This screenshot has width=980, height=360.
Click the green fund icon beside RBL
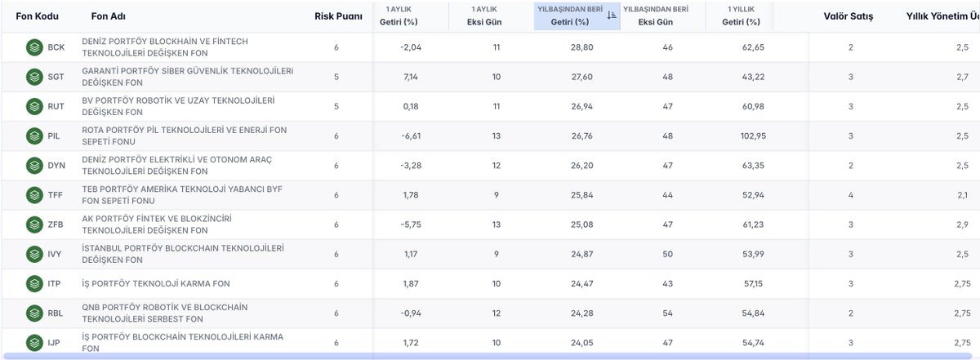click(34, 313)
